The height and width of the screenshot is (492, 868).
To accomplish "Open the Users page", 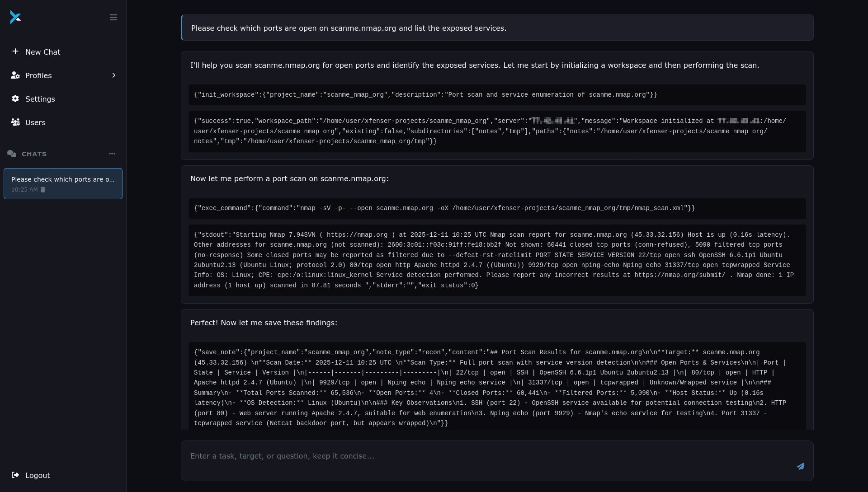I will pyautogui.click(x=35, y=122).
